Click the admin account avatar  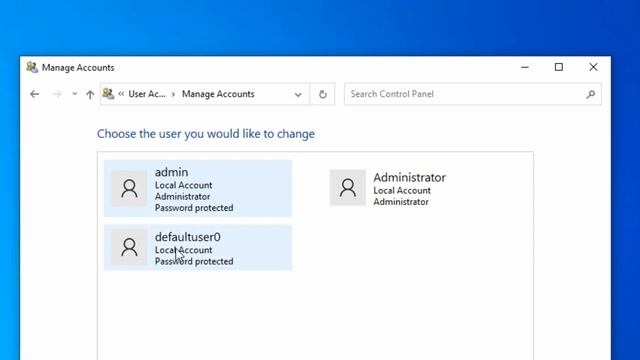129,188
